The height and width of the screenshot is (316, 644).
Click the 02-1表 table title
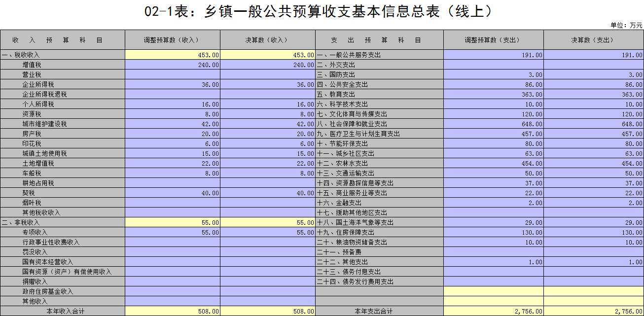pyautogui.click(x=319, y=12)
